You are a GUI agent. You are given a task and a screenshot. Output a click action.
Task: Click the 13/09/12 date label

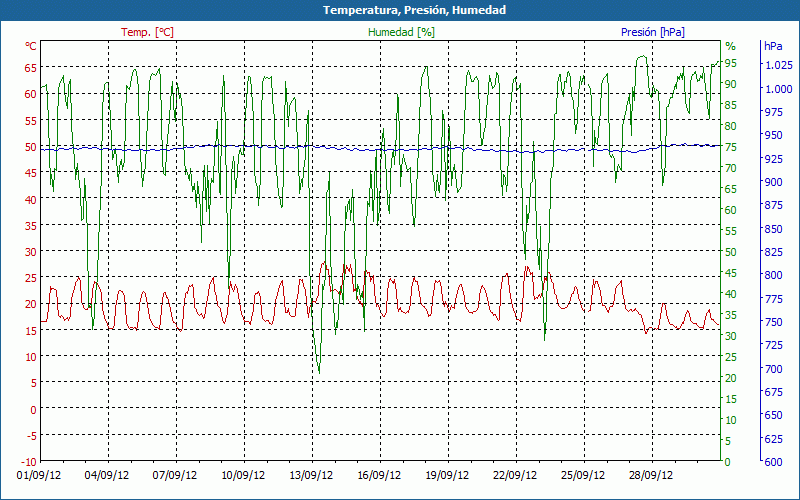coord(311,476)
